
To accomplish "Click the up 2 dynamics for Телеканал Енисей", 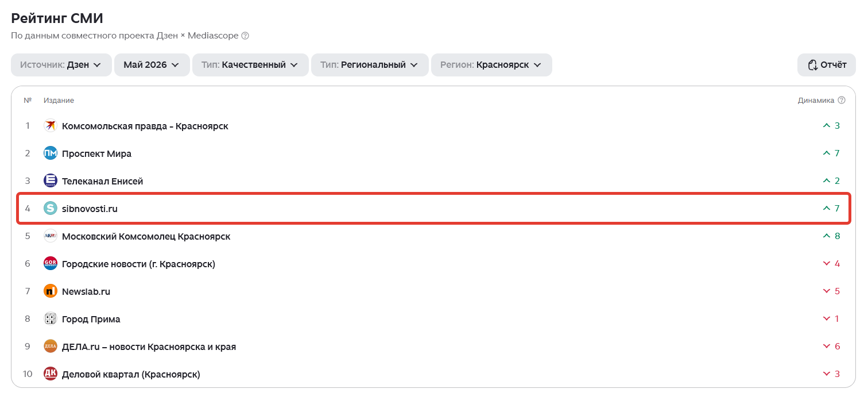I will click(831, 181).
